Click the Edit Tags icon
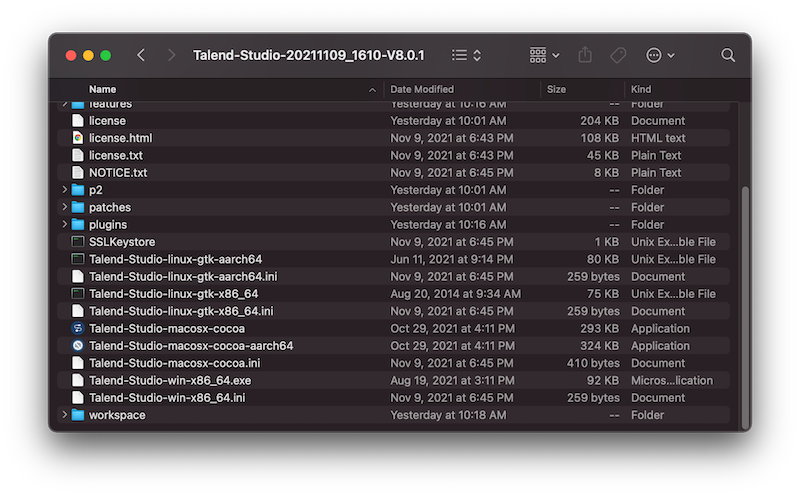This screenshot has width=800, height=496. point(618,55)
